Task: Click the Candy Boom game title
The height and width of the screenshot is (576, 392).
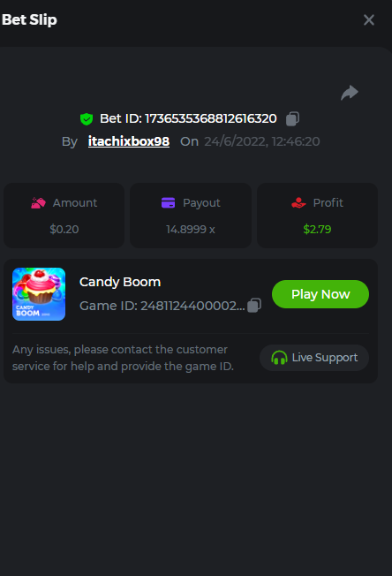Action: (x=120, y=282)
